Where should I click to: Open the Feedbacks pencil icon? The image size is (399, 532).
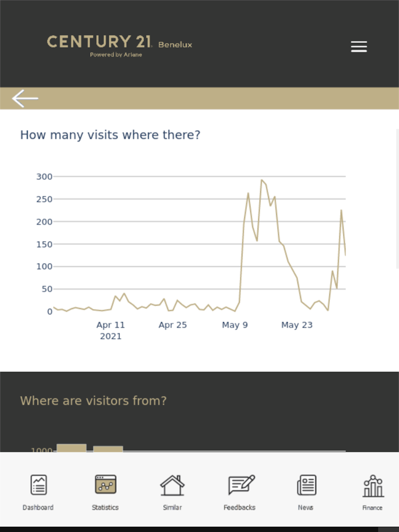(241, 485)
